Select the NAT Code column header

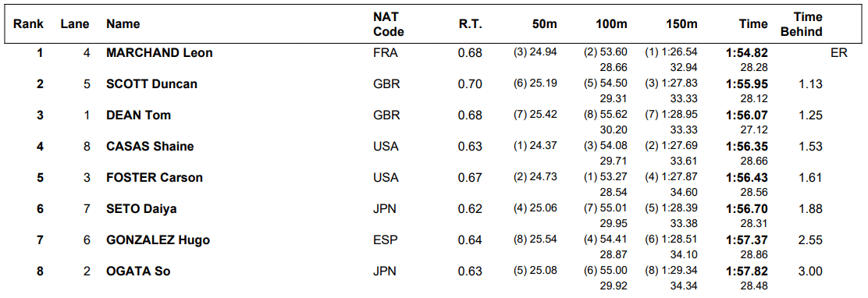389,24
